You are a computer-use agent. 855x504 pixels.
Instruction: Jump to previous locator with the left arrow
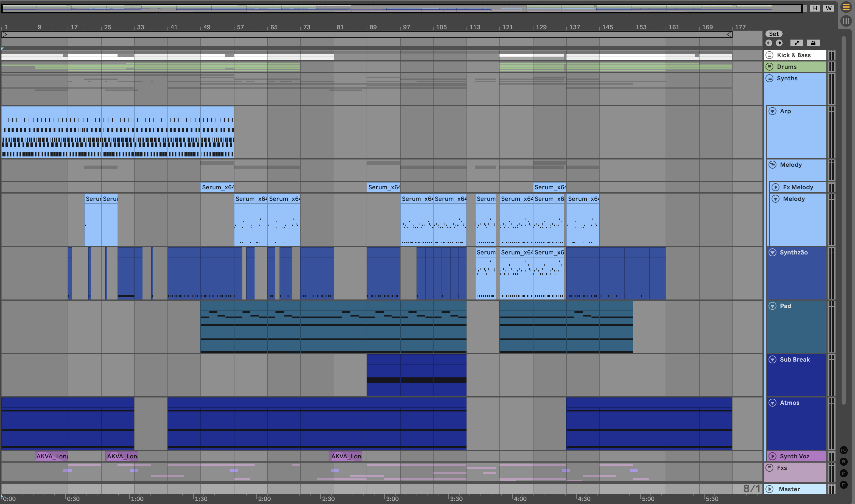point(769,43)
